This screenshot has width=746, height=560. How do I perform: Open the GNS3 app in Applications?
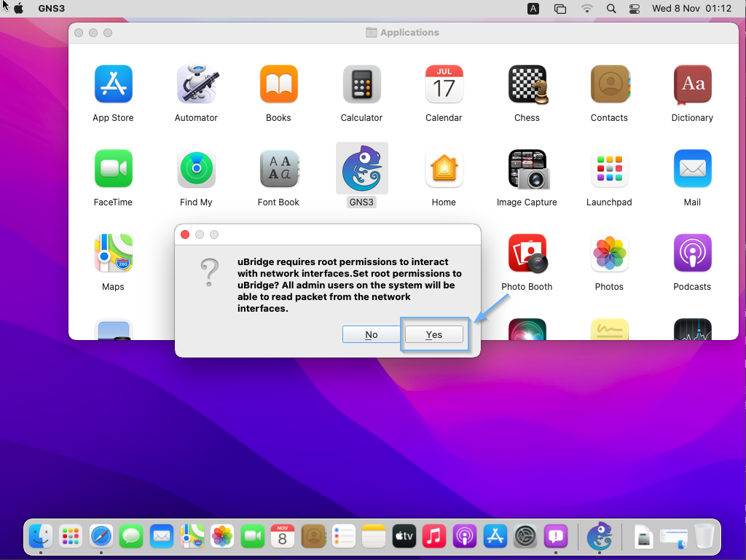pos(361,169)
